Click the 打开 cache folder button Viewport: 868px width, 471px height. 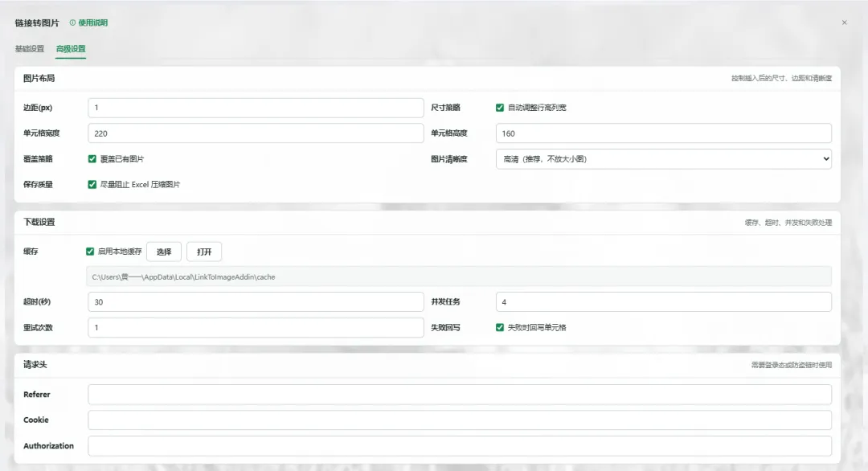(204, 252)
